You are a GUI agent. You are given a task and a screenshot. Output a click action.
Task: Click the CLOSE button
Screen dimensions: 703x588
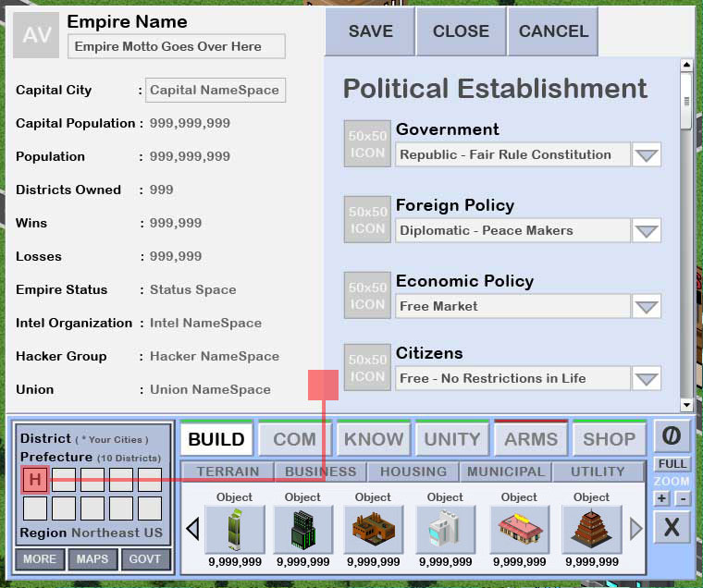461,31
